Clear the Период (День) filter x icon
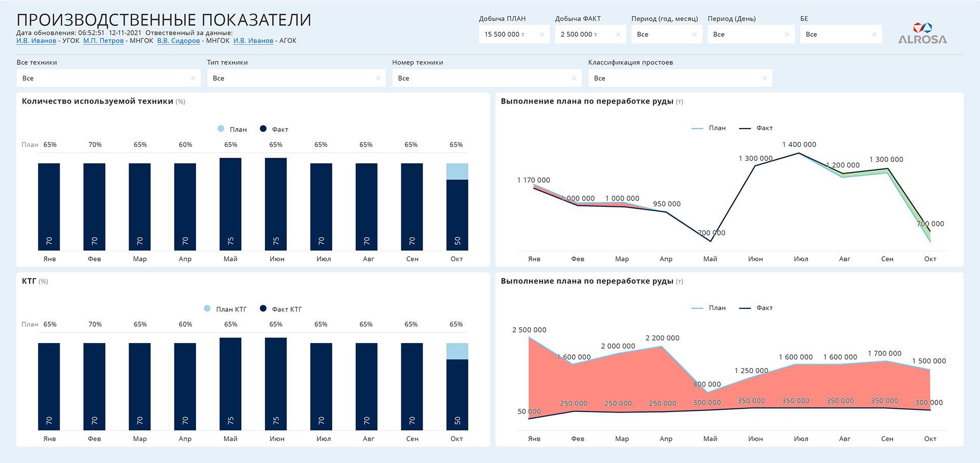This screenshot has width=980, height=463. coord(787,35)
